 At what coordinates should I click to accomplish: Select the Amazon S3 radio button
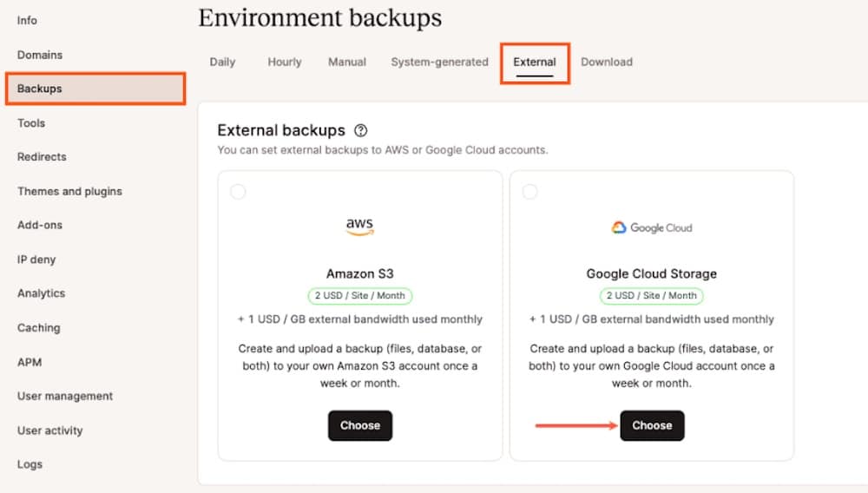pyautogui.click(x=238, y=192)
